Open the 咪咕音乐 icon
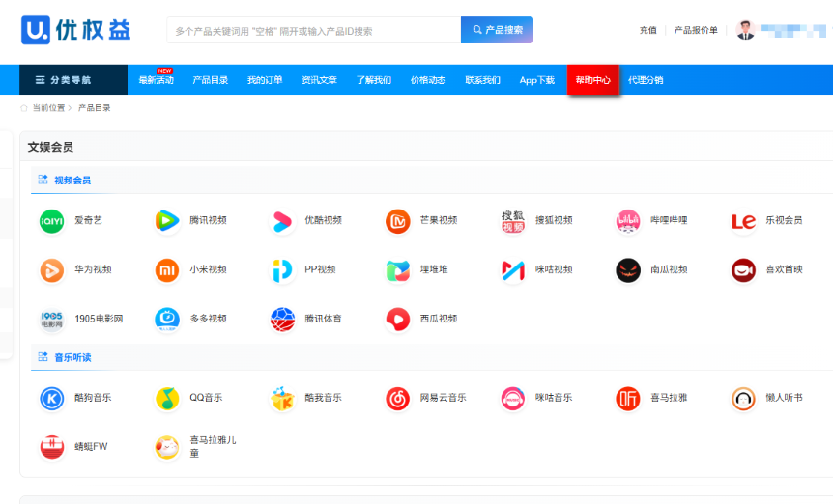The width and height of the screenshot is (833, 504). (513, 399)
